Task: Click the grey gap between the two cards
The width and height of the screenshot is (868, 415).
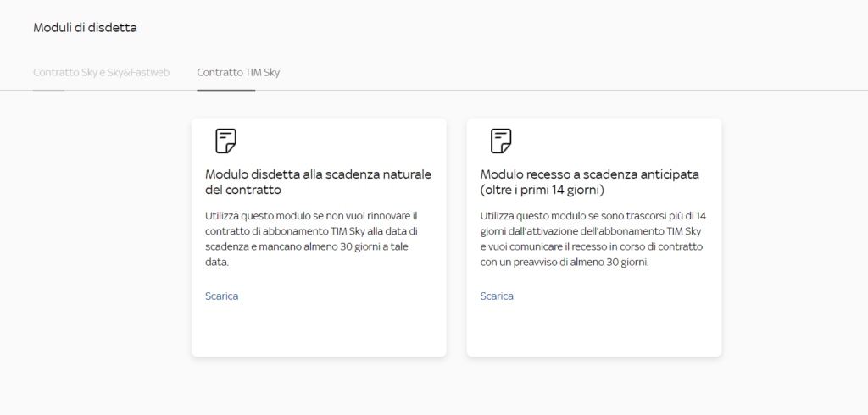Action: pos(456,237)
